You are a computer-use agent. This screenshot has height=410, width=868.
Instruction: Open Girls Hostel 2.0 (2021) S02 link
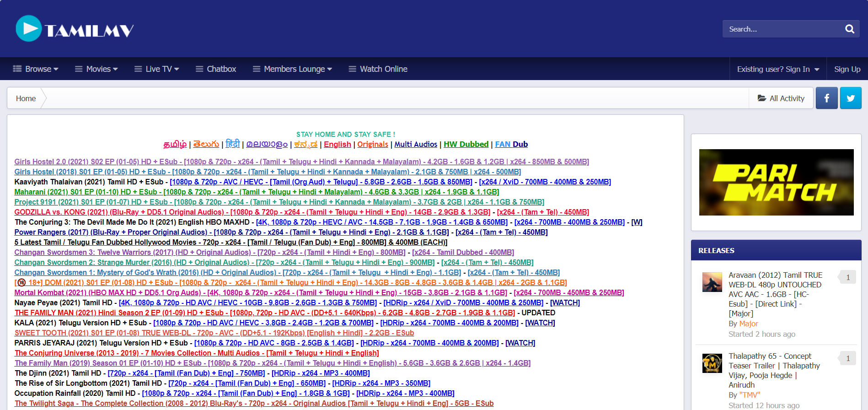pos(301,162)
